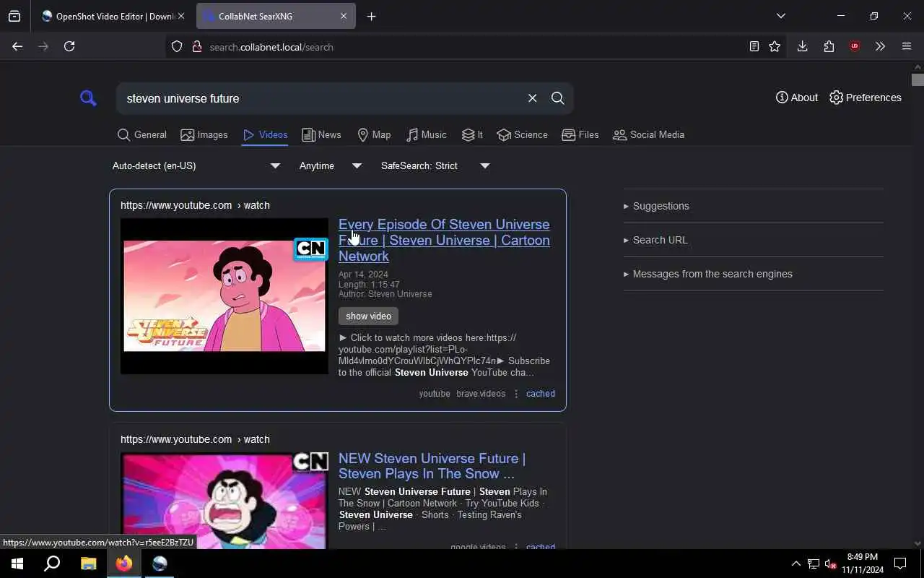Click the Steven Plays In The Snow thumbnail
Screen dimensions: 924x578
click(x=225, y=501)
